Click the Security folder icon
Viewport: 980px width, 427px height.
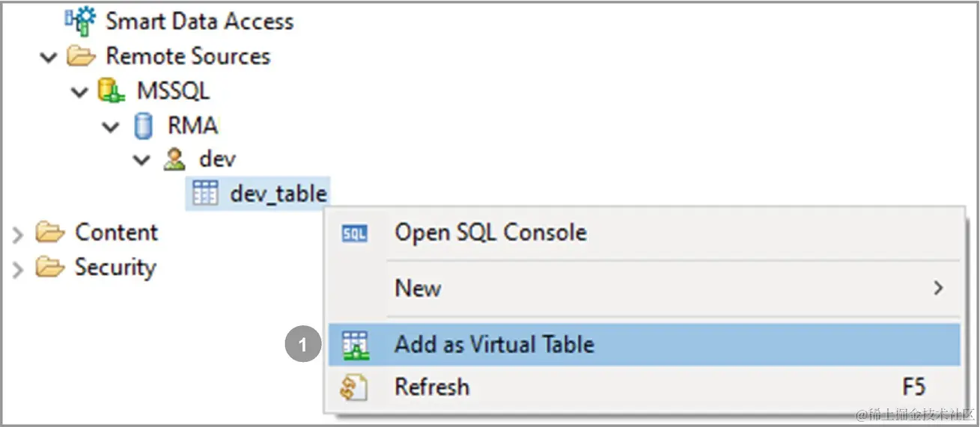coord(50,267)
